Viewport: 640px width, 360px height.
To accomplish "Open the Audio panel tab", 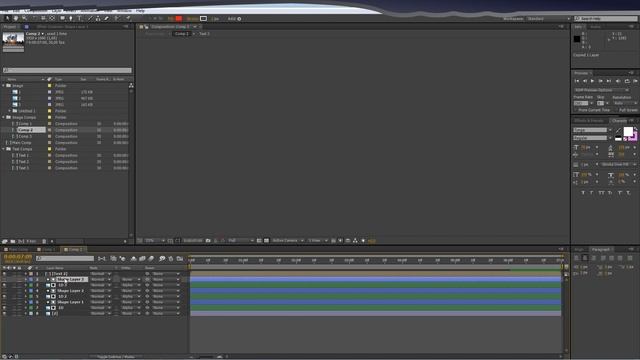I will pyautogui.click(x=596, y=27).
